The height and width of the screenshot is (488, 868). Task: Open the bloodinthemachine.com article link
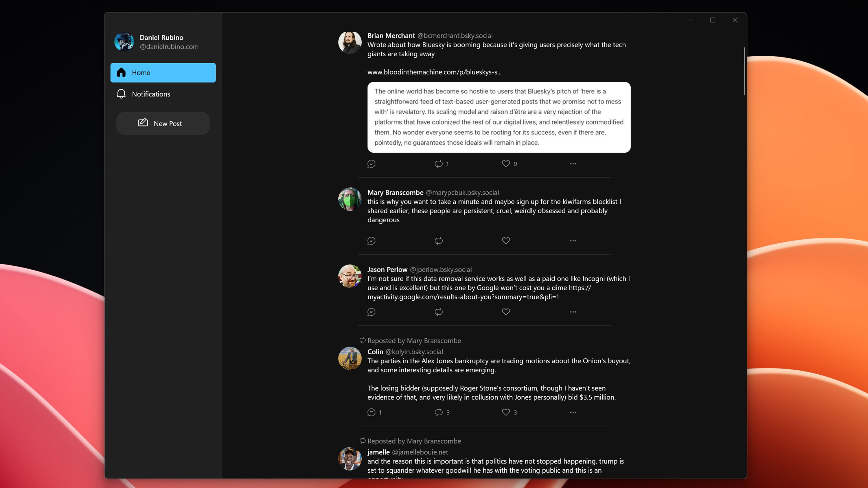tap(435, 72)
